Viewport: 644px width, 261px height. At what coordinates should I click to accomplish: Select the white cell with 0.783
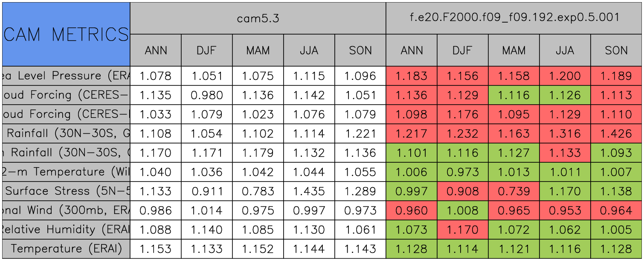[258, 191]
